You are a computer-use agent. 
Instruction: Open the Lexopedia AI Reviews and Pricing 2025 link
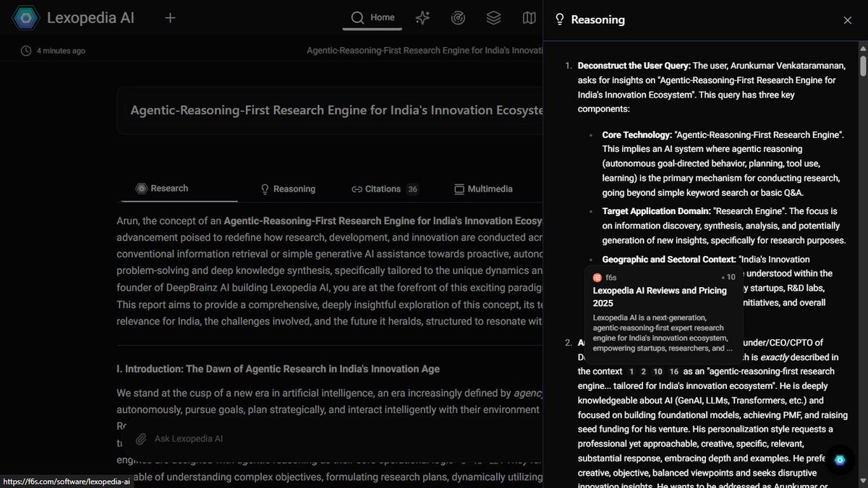coord(660,296)
